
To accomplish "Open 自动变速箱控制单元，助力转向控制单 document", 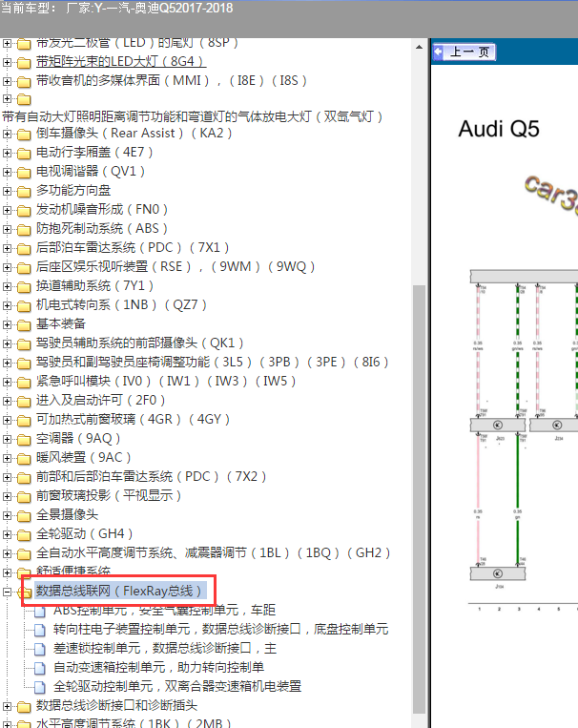I will [x=158, y=667].
